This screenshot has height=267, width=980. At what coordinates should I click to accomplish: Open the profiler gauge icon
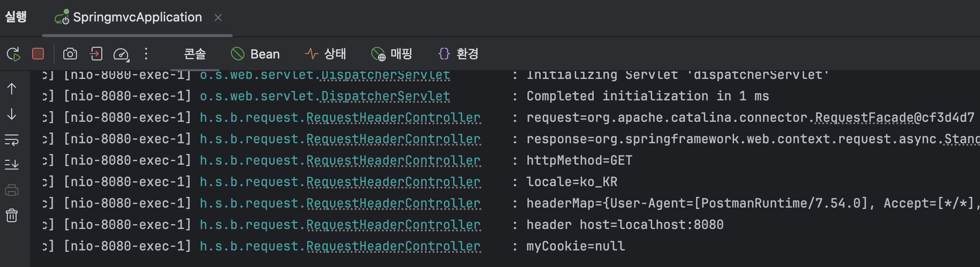click(121, 54)
